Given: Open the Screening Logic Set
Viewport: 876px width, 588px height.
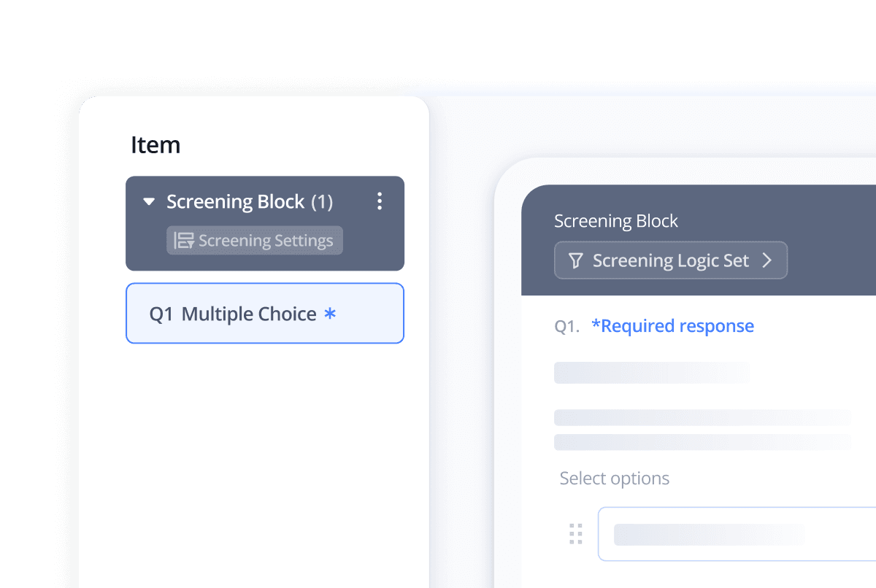Looking at the screenshot, I should (671, 260).
